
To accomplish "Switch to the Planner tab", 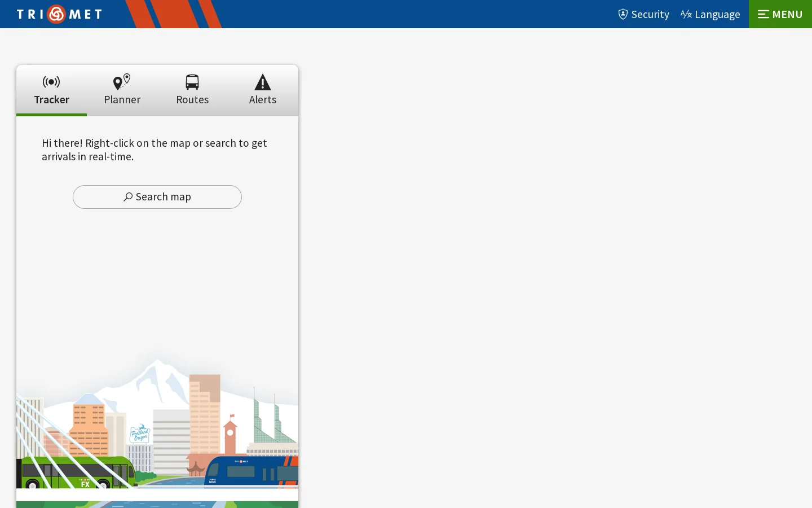I will pyautogui.click(x=122, y=90).
